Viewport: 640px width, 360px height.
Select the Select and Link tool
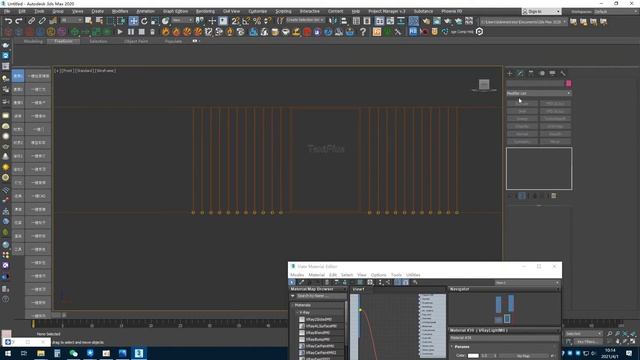point(31,21)
